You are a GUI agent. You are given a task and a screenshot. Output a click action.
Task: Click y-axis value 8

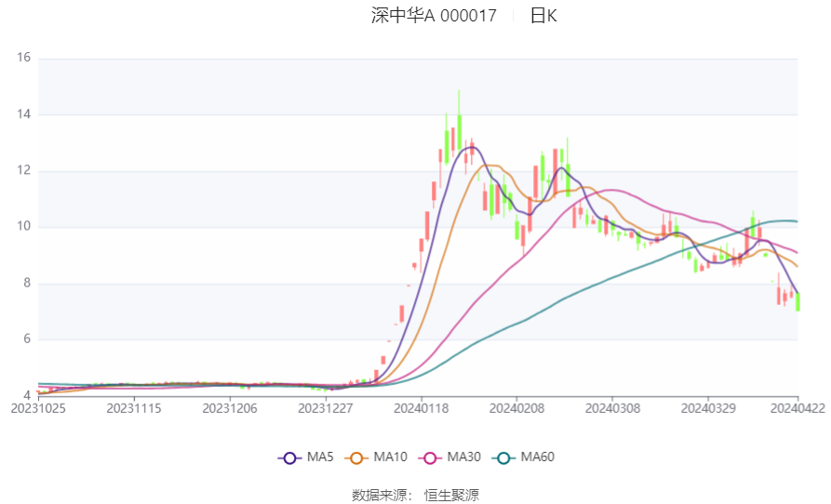pos(27,284)
